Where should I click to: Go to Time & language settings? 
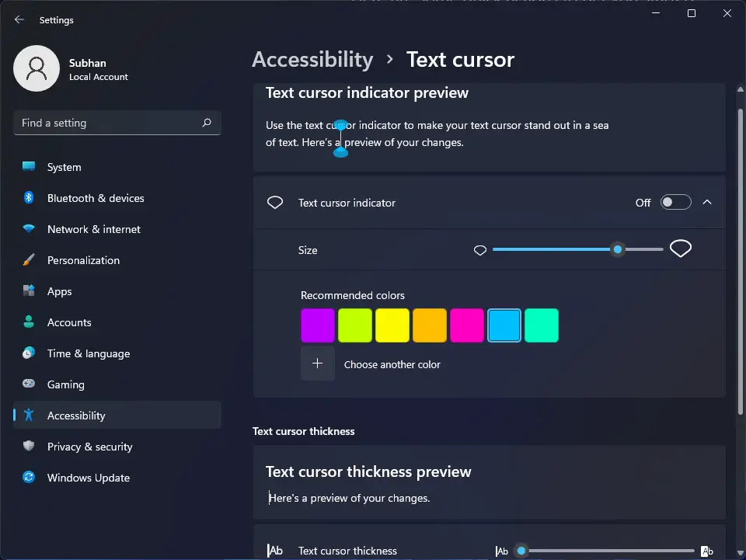pyautogui.click(x=88, y=353)
